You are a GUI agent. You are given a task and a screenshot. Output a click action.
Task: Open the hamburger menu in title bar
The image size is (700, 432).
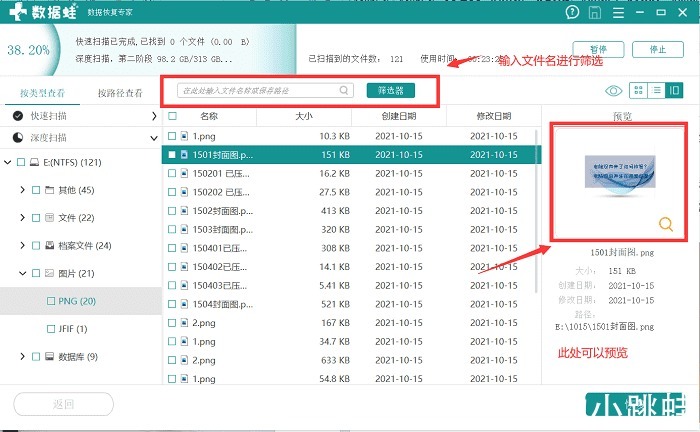(x=618, y=12)
